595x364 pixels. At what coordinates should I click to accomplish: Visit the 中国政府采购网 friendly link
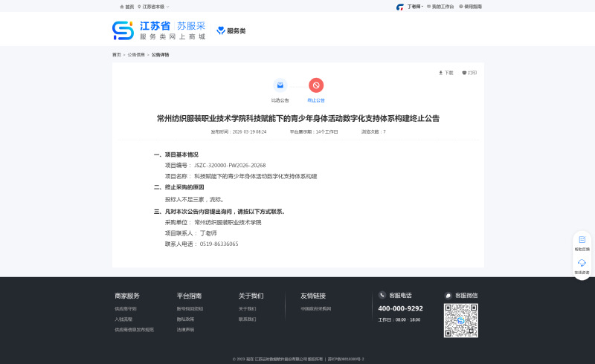tap(316, 308)
